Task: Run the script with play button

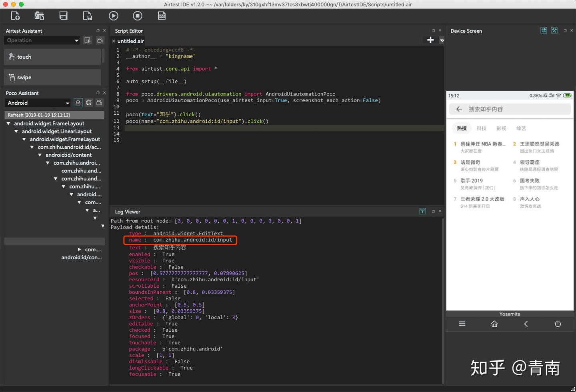Action: (114, 16)
